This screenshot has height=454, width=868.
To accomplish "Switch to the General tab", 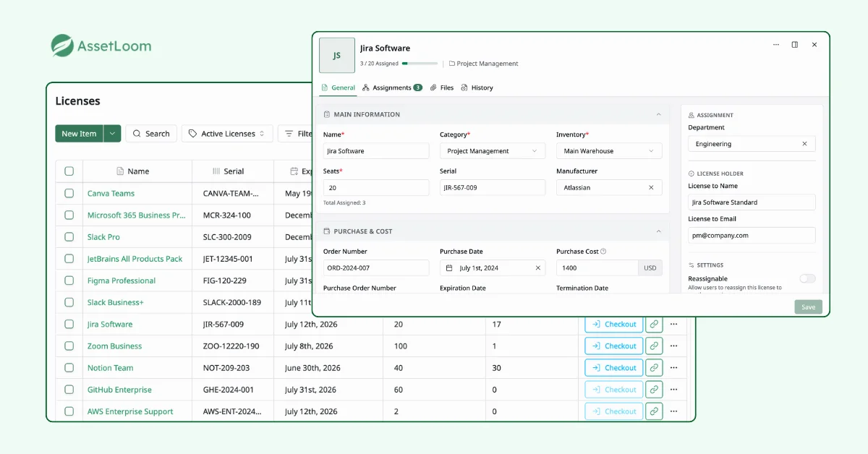I will click(x=338, y=87).
